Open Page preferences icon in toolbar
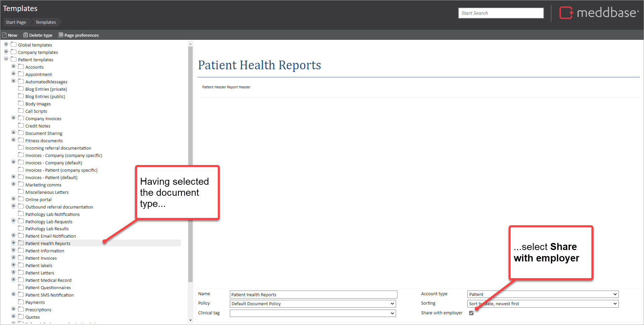 click(61, 35)
